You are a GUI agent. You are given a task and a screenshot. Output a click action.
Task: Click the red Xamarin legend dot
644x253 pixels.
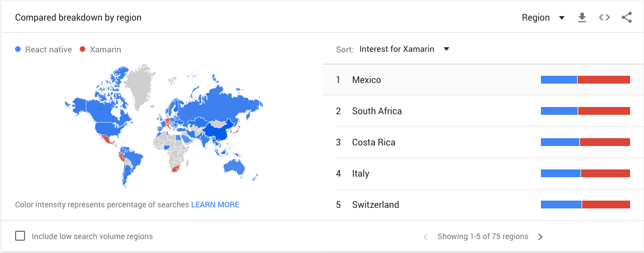(x=82, y=50)
